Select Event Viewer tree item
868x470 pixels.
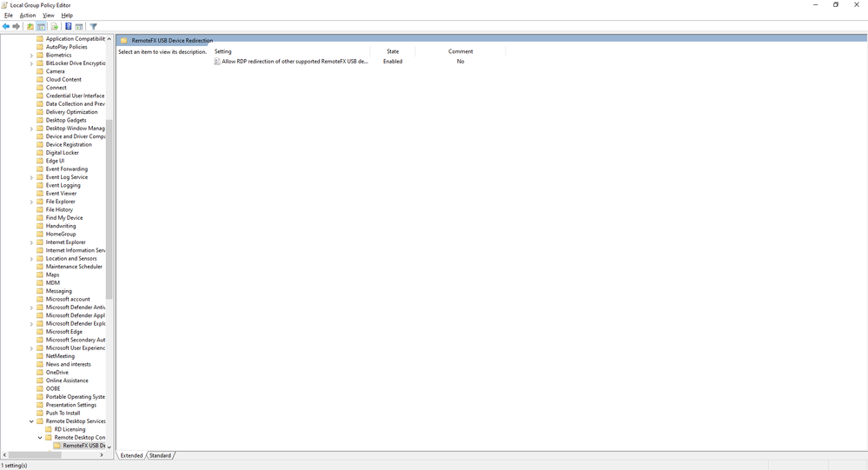61,193
